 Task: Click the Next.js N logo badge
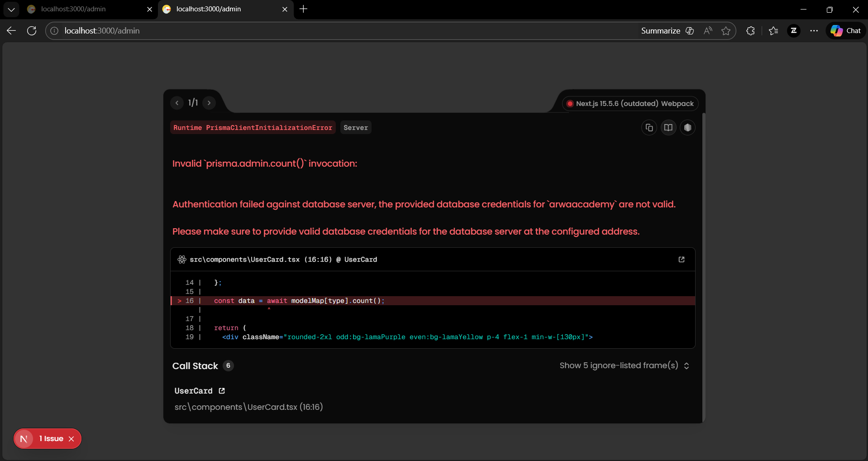click(x=24, y=439)
